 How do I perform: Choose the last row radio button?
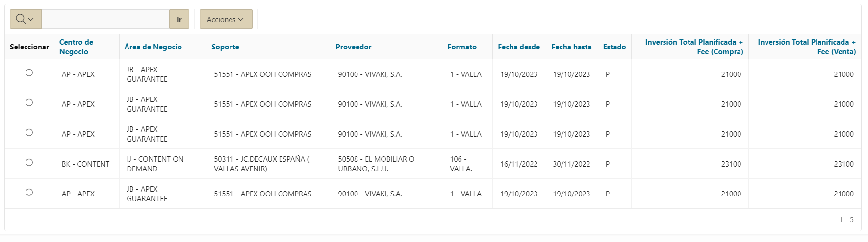pos(29,193)
